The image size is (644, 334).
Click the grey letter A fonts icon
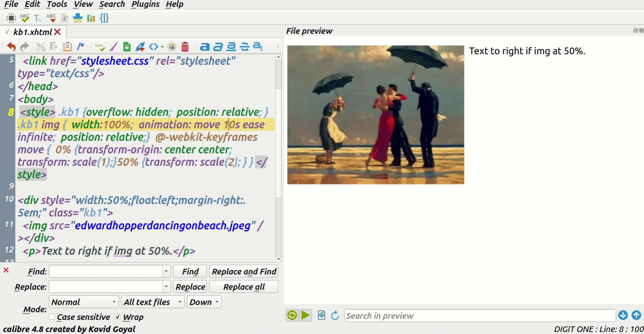point(65,18)
